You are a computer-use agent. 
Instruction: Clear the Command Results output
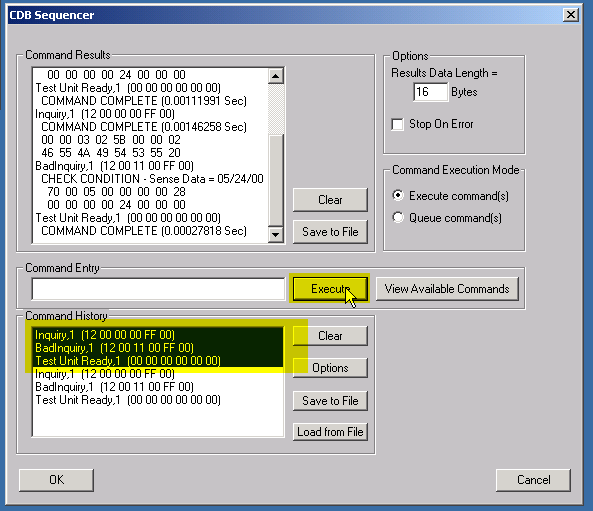(330, 200)
